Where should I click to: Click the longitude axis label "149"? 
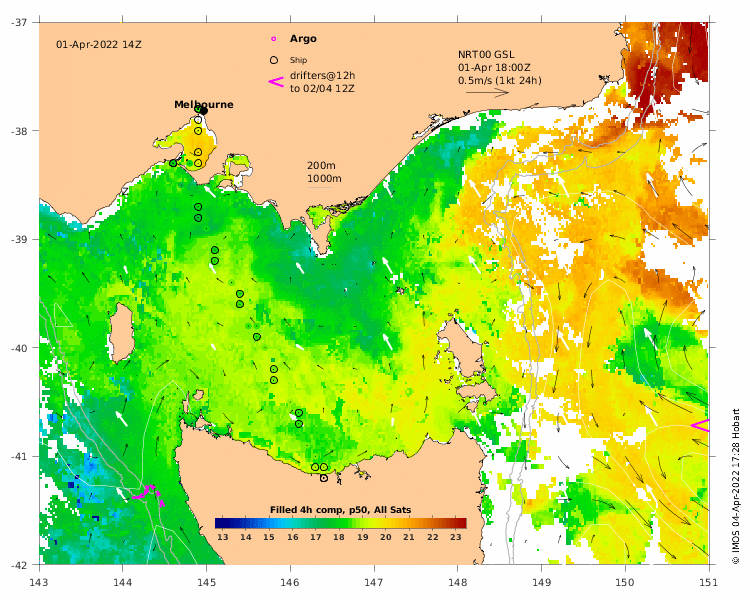pyautogui.click(x=541, y=582)
